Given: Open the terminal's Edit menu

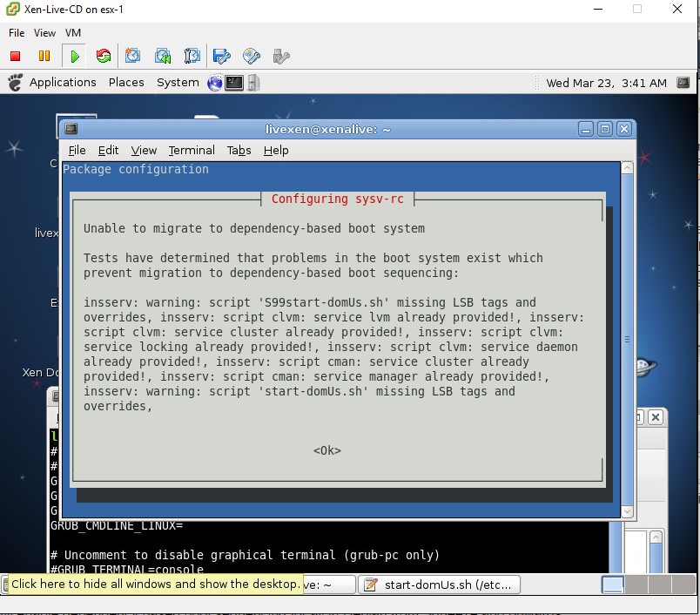Looking at the screenshot, I should click(108, 151).
